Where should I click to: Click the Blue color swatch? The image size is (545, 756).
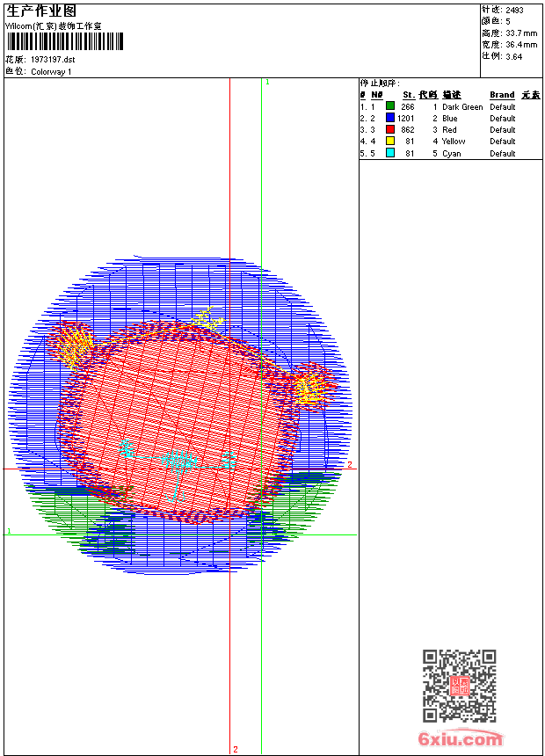coord(390,118)
